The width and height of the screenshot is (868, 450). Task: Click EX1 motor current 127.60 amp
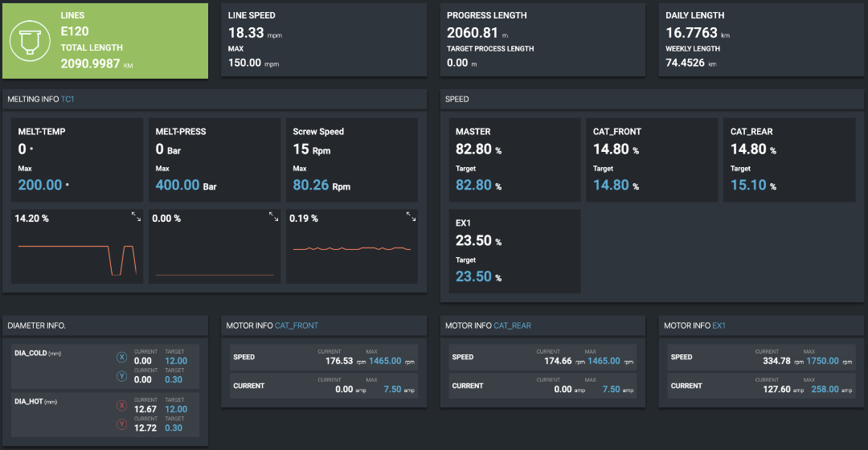[x=783, y=389]
